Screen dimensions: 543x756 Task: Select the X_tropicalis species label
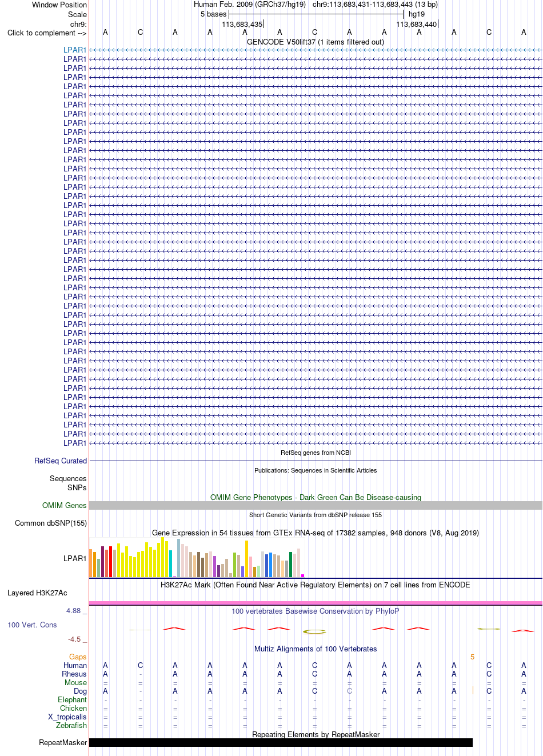pyautogui.click(x=67, y=717)
